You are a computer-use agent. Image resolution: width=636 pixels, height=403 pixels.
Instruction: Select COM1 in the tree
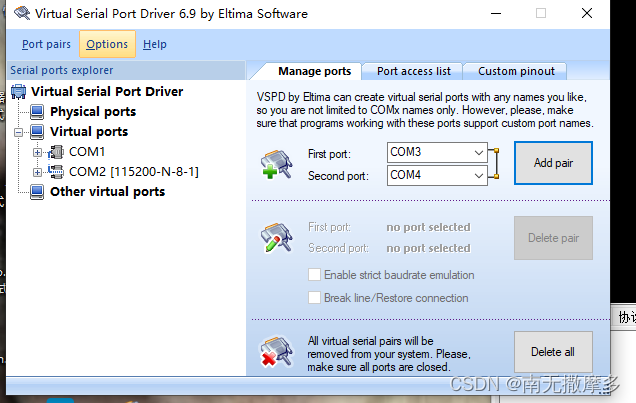pos(87,152)
